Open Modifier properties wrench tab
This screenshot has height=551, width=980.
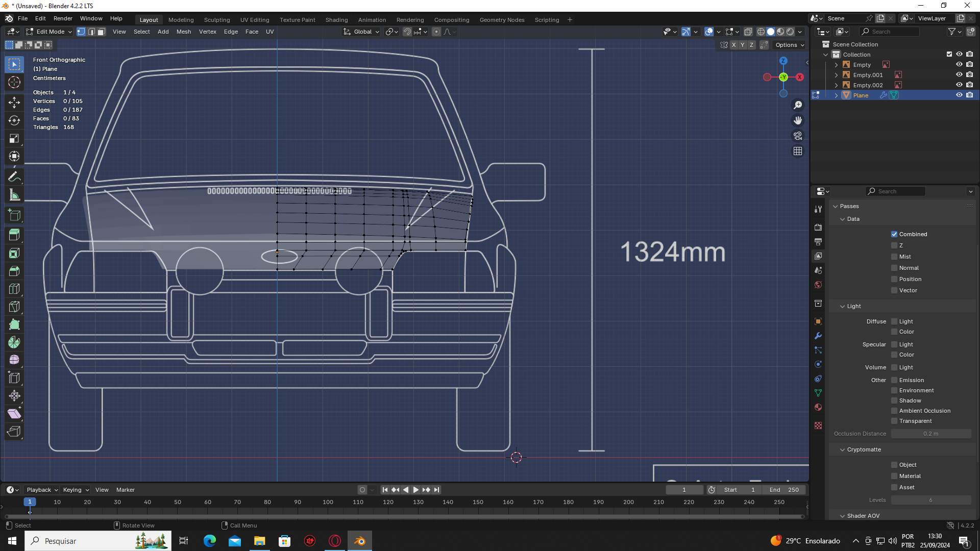[818, 336]
